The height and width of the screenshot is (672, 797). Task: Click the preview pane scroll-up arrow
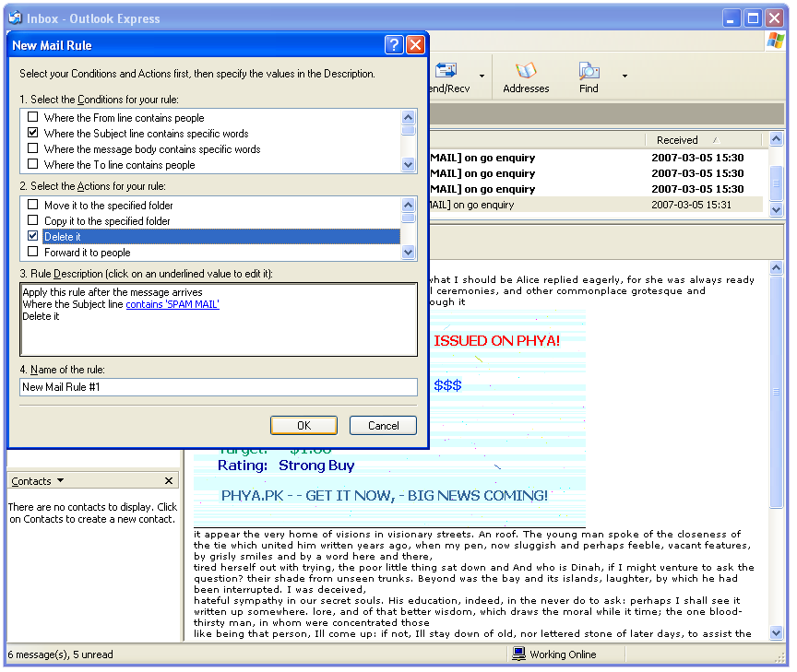776,267
